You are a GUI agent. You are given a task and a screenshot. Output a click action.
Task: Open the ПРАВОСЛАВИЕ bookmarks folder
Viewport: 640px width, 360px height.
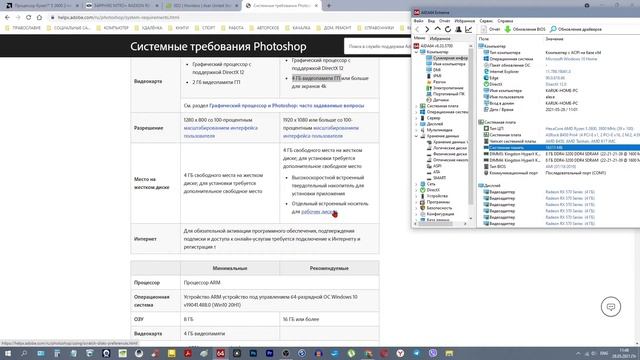coord(23,28)
